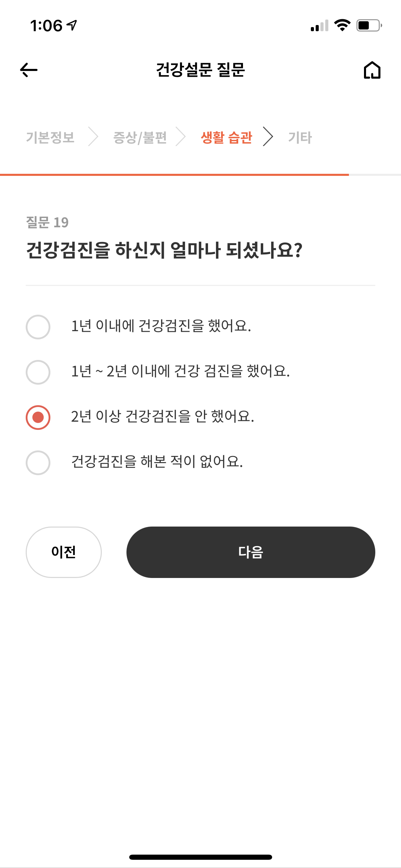Viewport: 401px width, 868px height.
Task: Select '2년 이상 건강검진을 안 했어요' radio
Action: tap(38, 418)
